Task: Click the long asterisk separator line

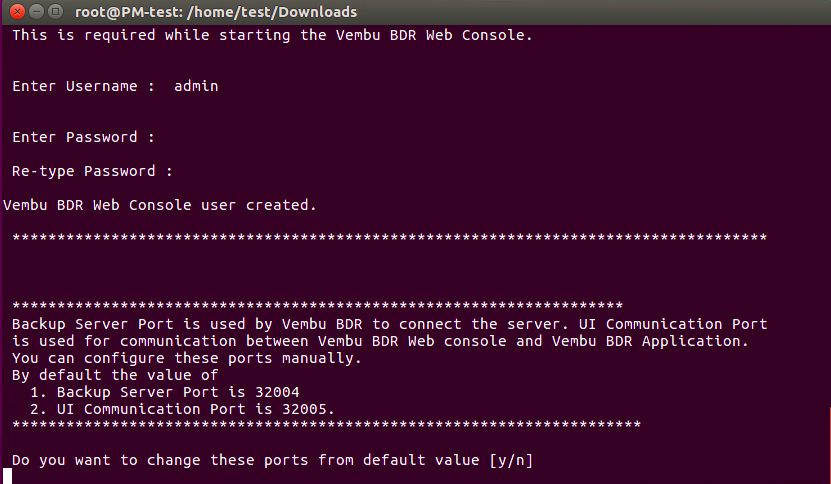Action: point(390,237)
